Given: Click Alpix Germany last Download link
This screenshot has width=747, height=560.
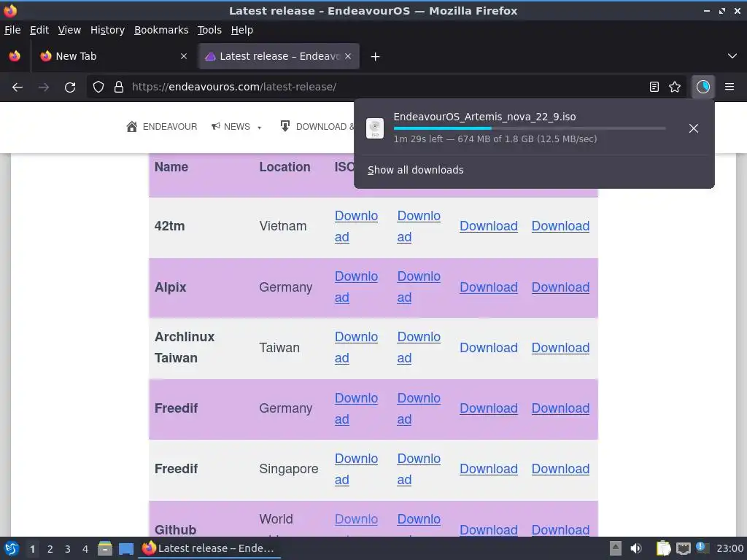Looking at the screenshot, I should point(560,287).
